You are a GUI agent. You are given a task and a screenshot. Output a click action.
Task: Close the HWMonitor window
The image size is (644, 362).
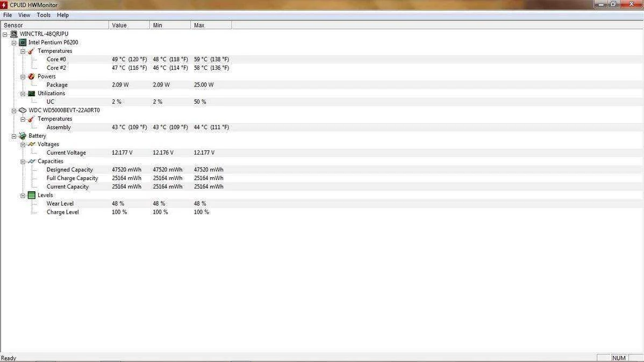[631, 4]
